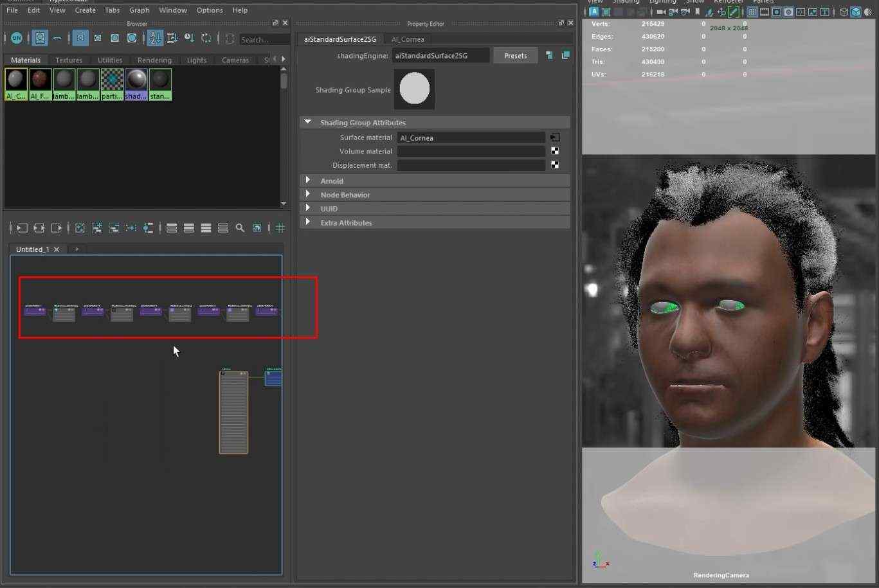Image resolution: width=879 pixels, height=588 pixels.
Task: Click the graph magnifier search icon
Action: tap(240, 228)
